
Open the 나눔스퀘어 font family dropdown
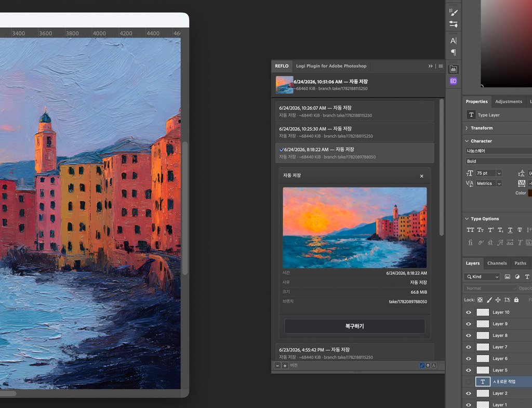pos(499,151)
